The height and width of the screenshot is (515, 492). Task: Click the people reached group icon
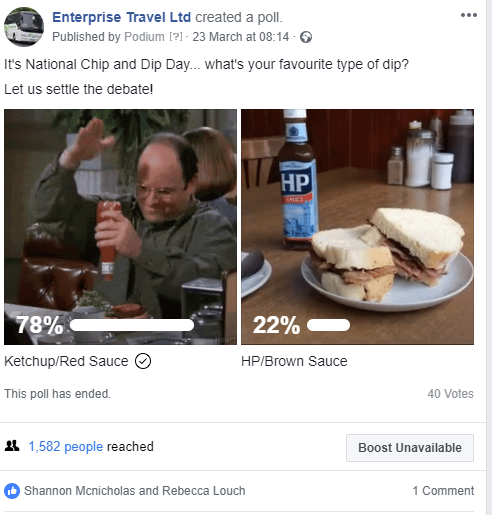click(12, 446)
